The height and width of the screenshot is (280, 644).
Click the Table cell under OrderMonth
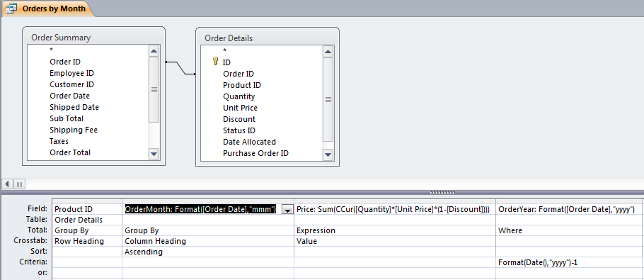tap(208, 220)
